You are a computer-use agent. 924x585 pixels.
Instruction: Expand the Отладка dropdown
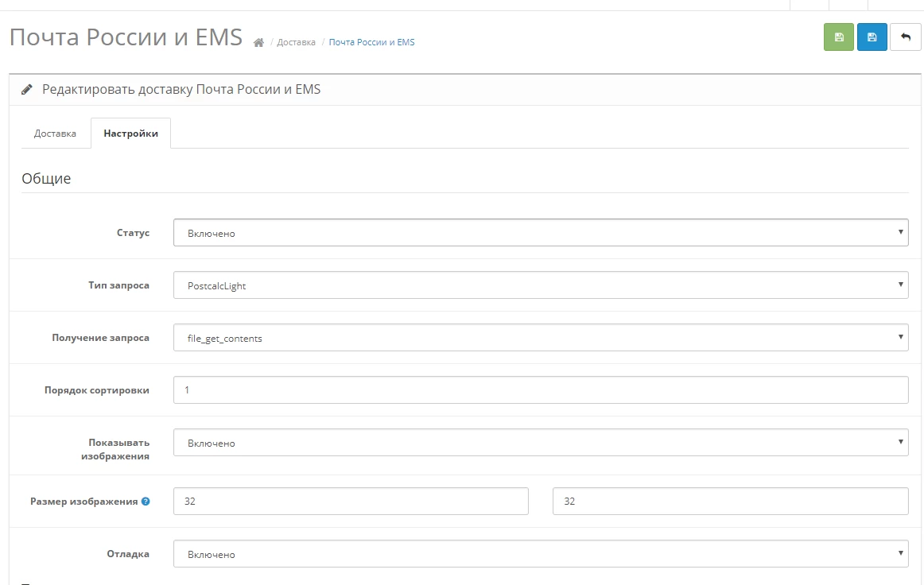coord(541,554)
